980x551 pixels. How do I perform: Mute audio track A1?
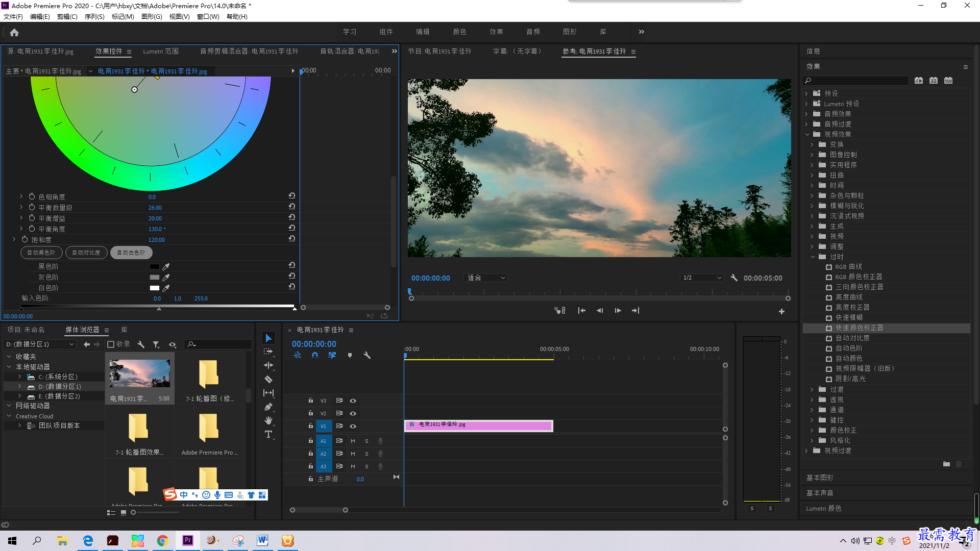pyautogui.click(x=353, y=441)
